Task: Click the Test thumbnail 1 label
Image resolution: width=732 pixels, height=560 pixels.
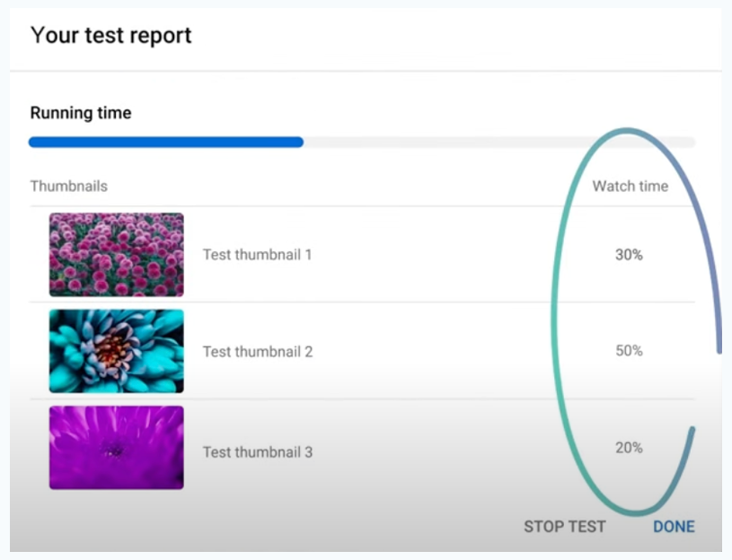Action: point(257,255)
